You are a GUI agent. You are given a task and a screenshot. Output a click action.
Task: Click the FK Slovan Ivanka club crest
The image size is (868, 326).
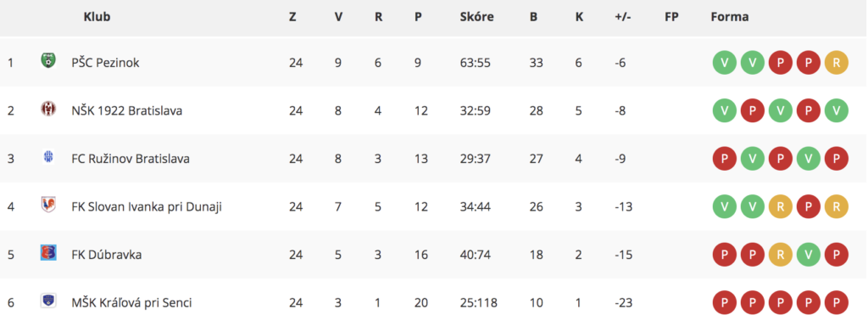coord(48,205)
